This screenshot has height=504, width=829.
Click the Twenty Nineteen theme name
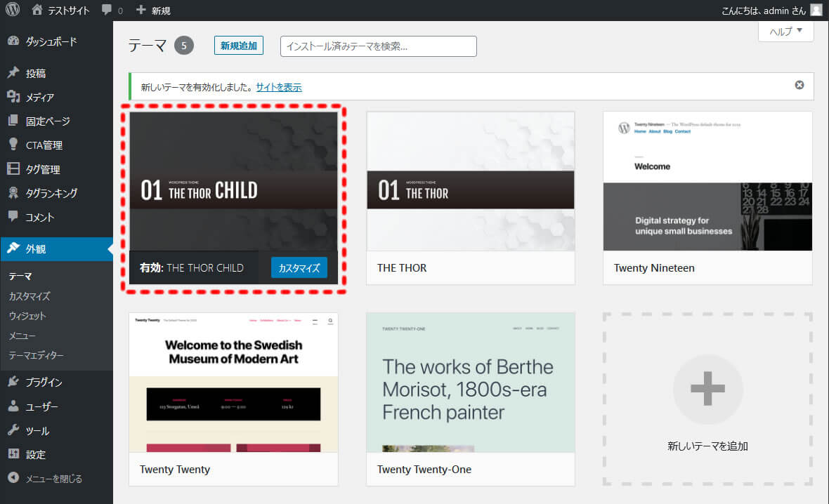point(654,268)
